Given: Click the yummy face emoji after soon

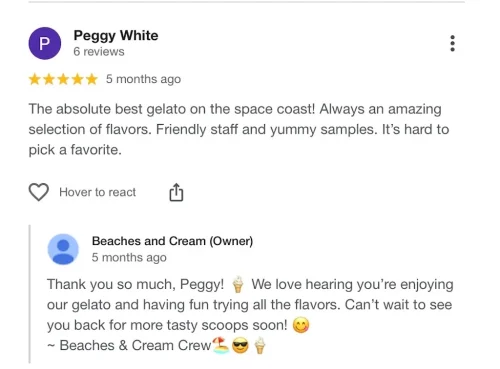Looking at the screenshot, I should pyautogui.click(x=301, y=325).
